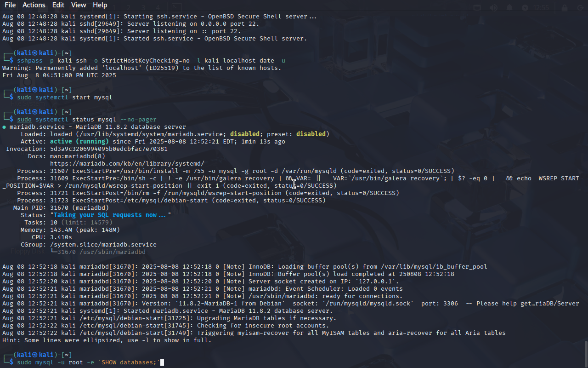The width and height of the screenshot is (588, 368).
Task: Click the 'Fri Aug 8 04:51:00 PM UTC 2025' output
Action: (59, 75)
